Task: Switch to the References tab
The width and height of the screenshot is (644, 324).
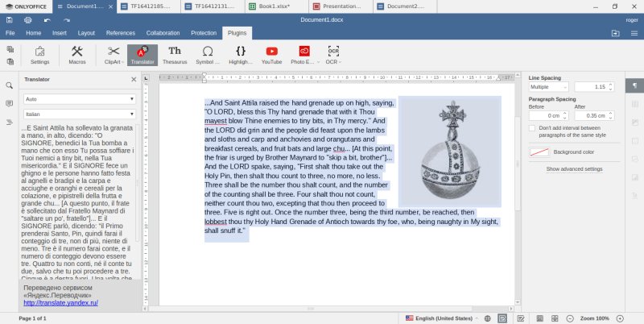Action: (120, 33)
